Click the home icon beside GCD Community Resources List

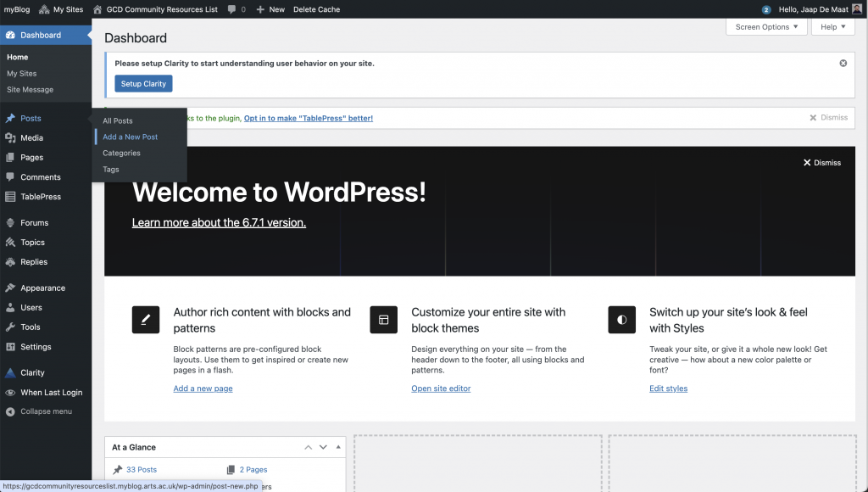(x=97, y=9)
